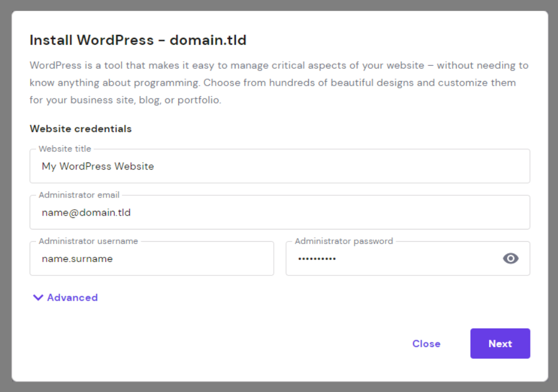This screenshot has width=558, height=392.
Task: Click the 'name@domain.tld' email text
Action: [86, 213]
